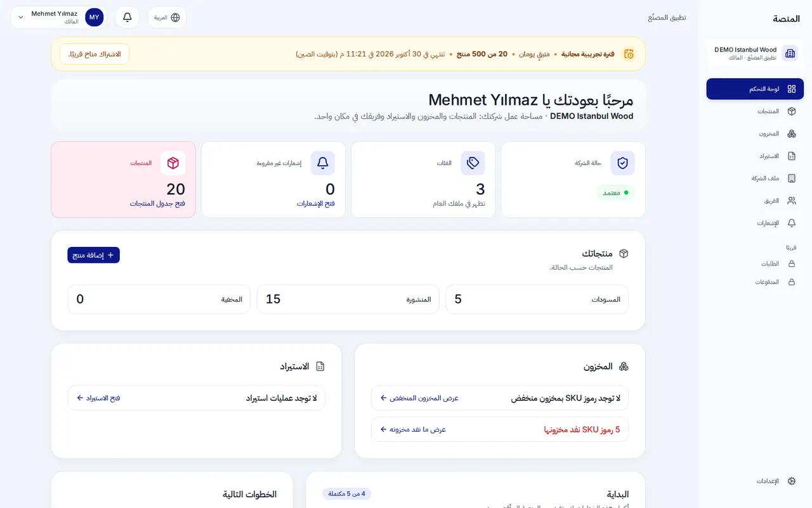Select the المخفية tile showing 0

[159, 299]
